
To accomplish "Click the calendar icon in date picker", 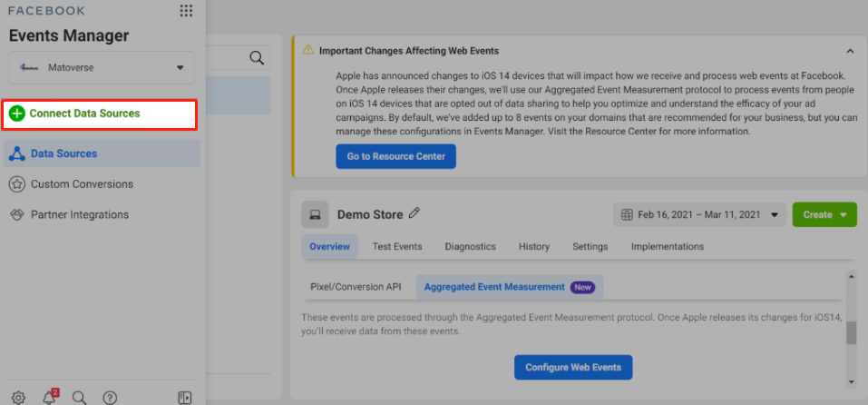I will point(628,214).
